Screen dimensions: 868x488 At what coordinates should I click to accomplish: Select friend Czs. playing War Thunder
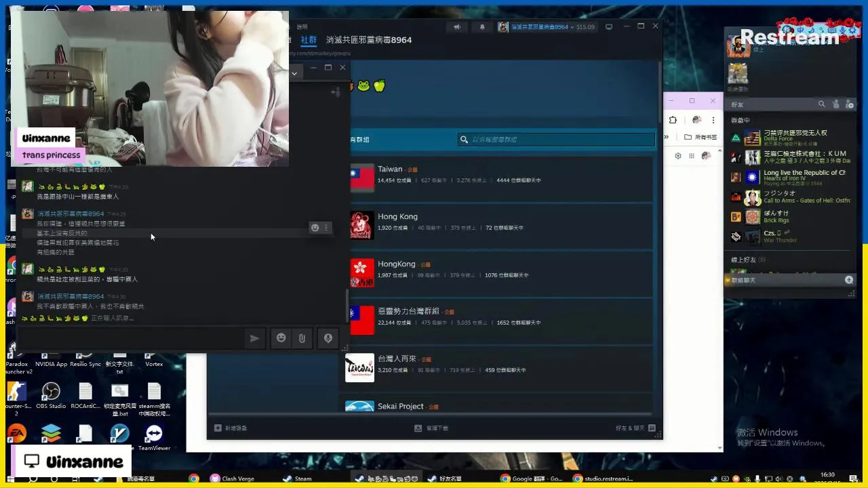(x=789, y=237)
